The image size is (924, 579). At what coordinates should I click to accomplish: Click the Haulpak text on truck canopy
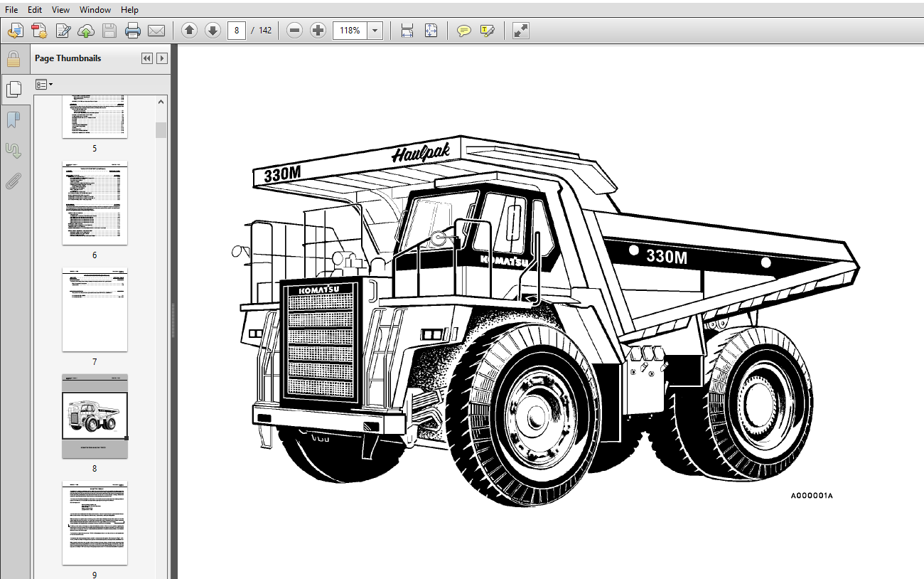click(x=421, y=152)
